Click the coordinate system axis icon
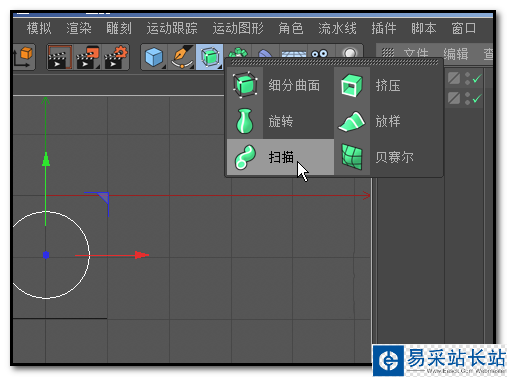Image resolution: width=507 pixels, height=377 pixels. 23,57
